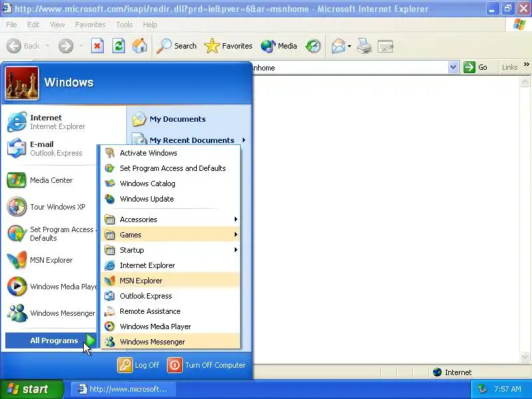
Task: Launch Windows Messenger from programs list
Action: point(171,342)
